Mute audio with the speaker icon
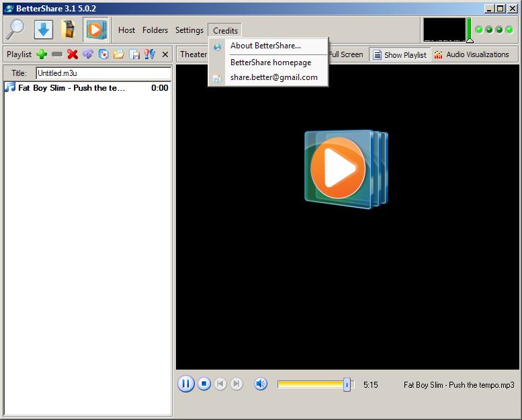The image size is (522, 420). pos(261,384)
